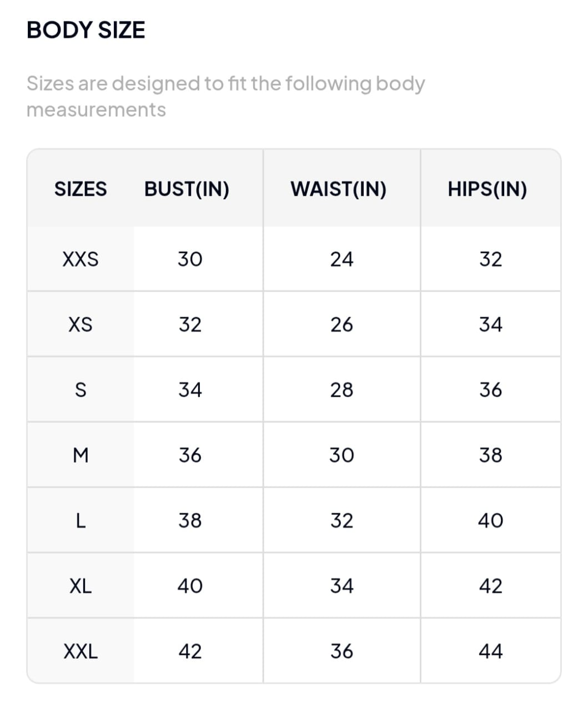Pick the M size row label

81,455
